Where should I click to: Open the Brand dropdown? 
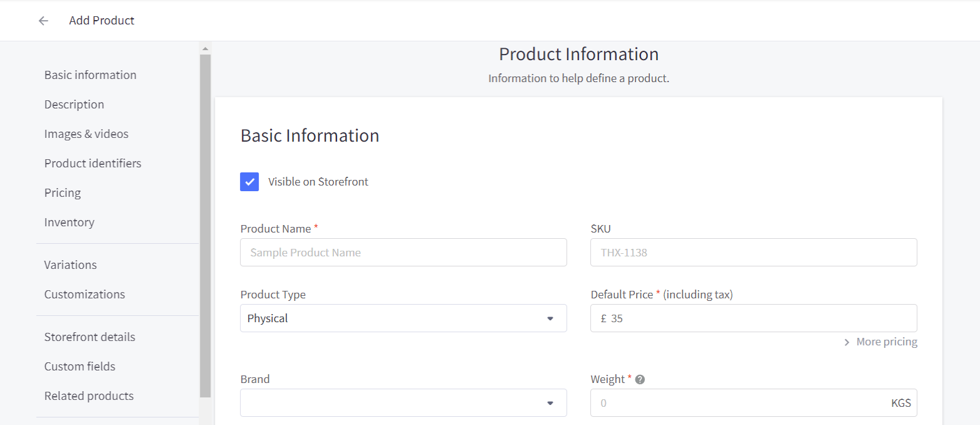[x=403, y=403]
